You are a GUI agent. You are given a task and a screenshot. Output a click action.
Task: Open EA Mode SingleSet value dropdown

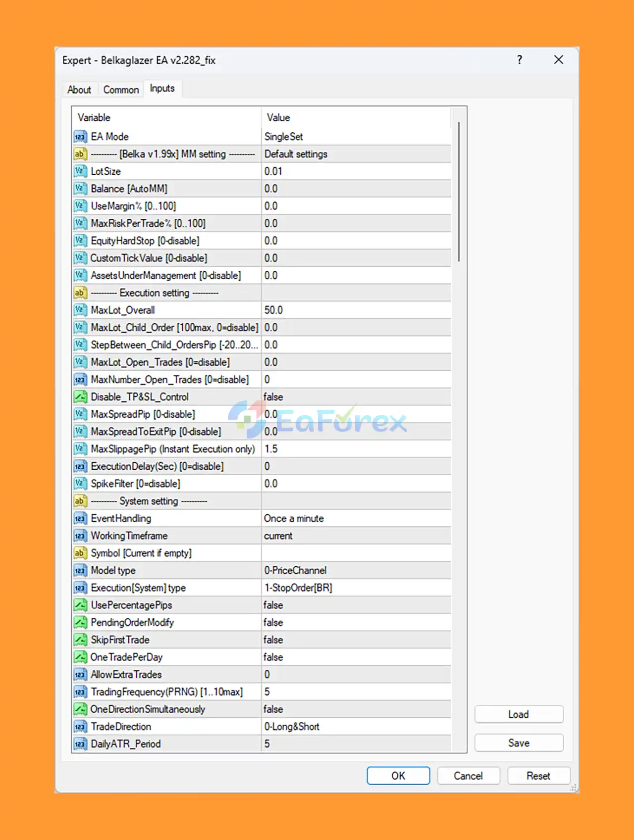pyautogui.click(x=356, y=137)
